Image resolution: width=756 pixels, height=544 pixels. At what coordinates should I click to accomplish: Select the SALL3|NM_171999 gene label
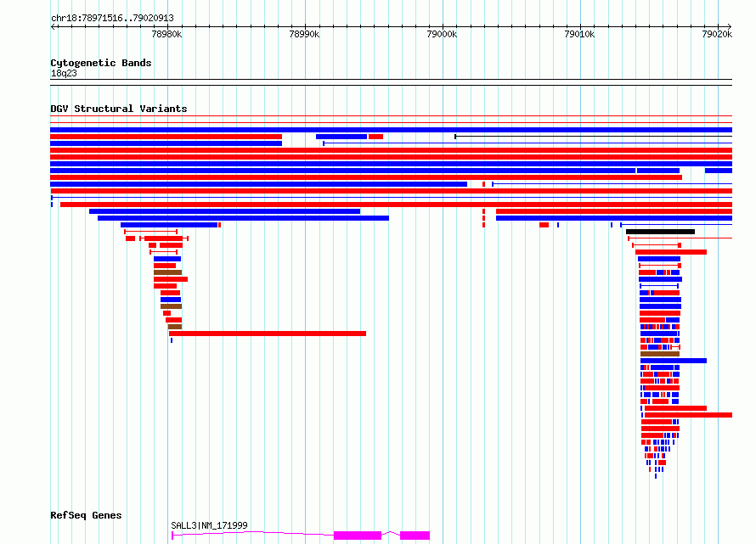(x=209, y=525)
